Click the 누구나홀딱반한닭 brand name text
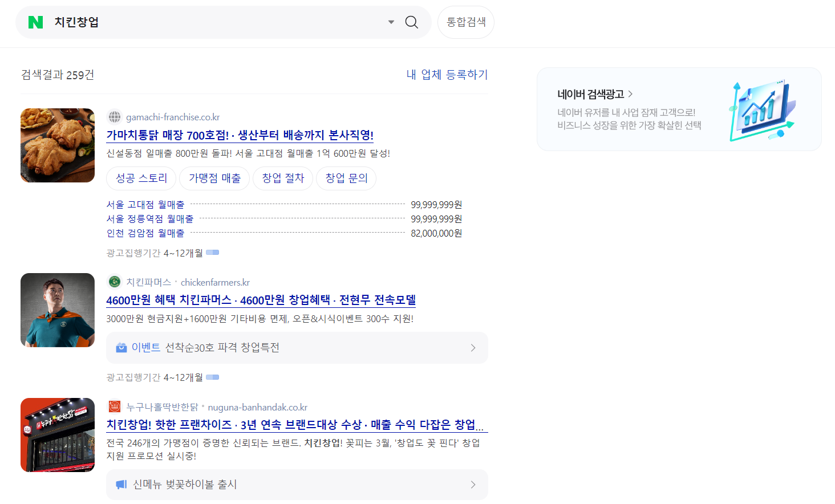835x504 pixels. 162,407
